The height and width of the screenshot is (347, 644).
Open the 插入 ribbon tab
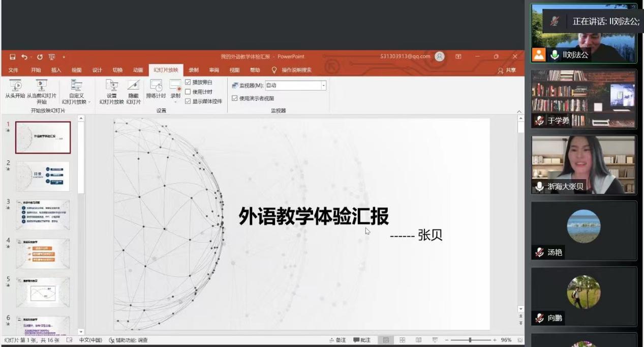tap(56, 70)
